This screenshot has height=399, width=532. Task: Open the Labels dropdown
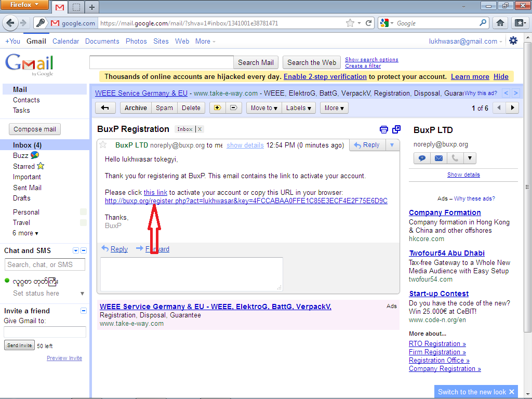[x=299, y=108]
